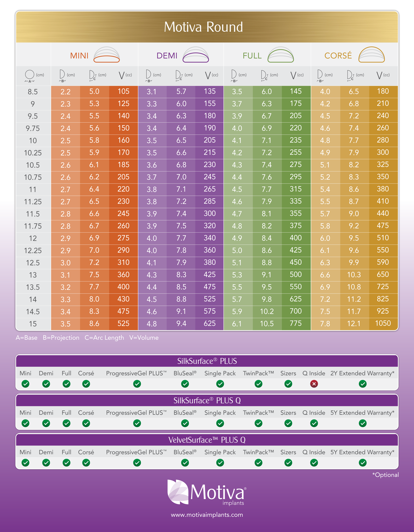Screen dimensions: 414x532
Task: Click the Motiva Round gold title banner
Action: point(203,27)
